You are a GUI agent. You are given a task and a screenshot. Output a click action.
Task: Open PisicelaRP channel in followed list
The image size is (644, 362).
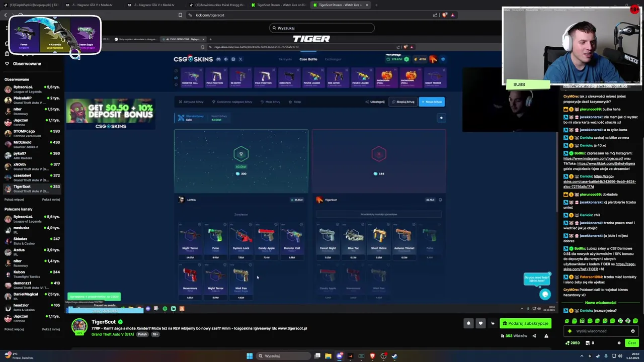pos(32,100)
